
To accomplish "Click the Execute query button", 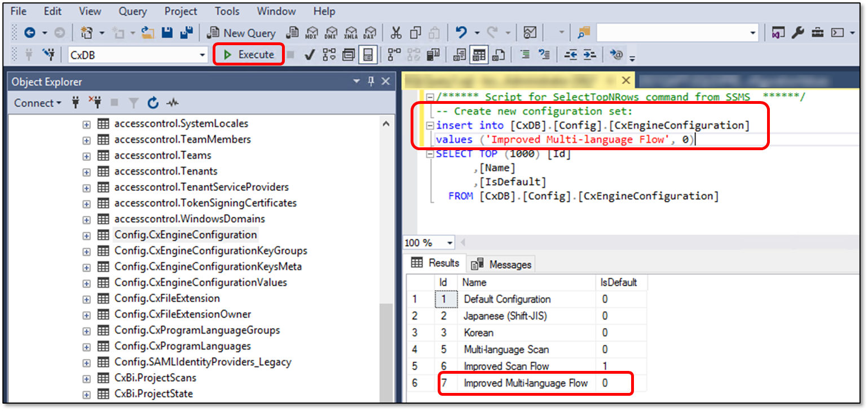I will click(249, 55).
